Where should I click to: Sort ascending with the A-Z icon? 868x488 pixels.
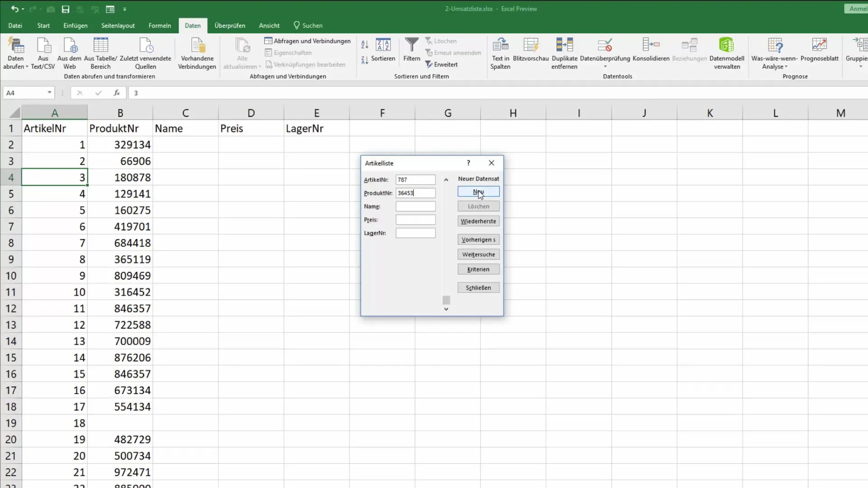[x=365, y=44]
